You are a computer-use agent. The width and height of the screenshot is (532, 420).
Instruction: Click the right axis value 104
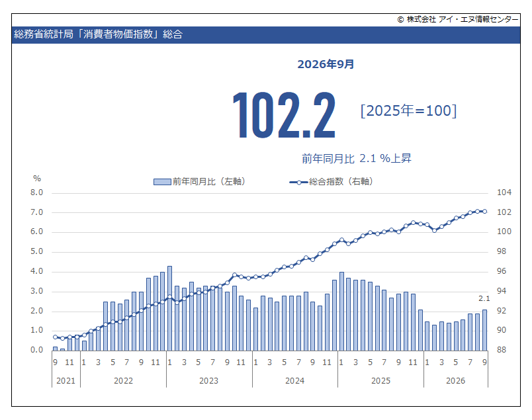point(504,192)
